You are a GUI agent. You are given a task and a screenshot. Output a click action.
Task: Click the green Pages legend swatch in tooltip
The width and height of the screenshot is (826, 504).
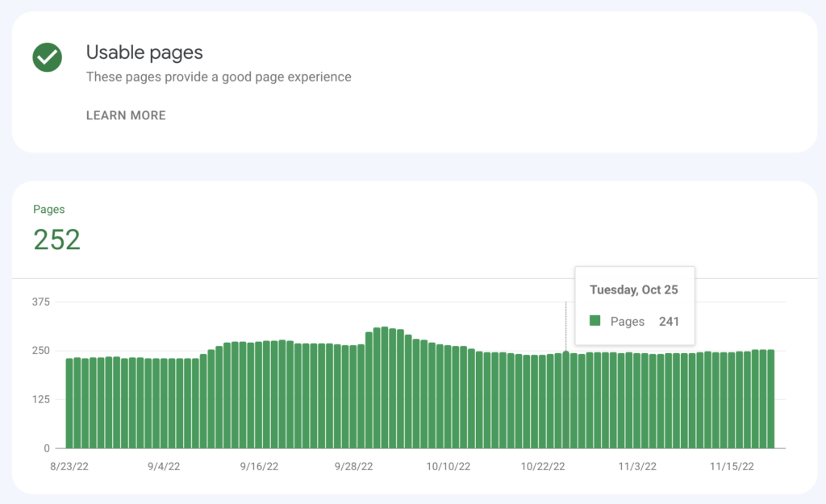pos(595,321)
